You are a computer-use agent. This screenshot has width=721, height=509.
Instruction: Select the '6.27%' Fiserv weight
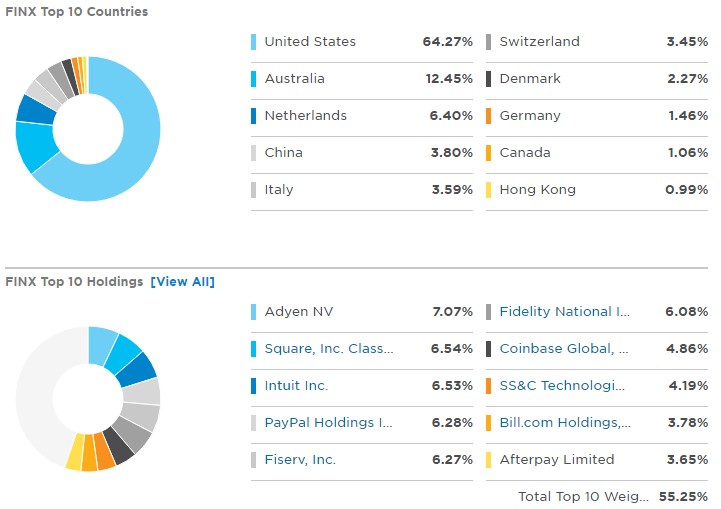(452, 460)
